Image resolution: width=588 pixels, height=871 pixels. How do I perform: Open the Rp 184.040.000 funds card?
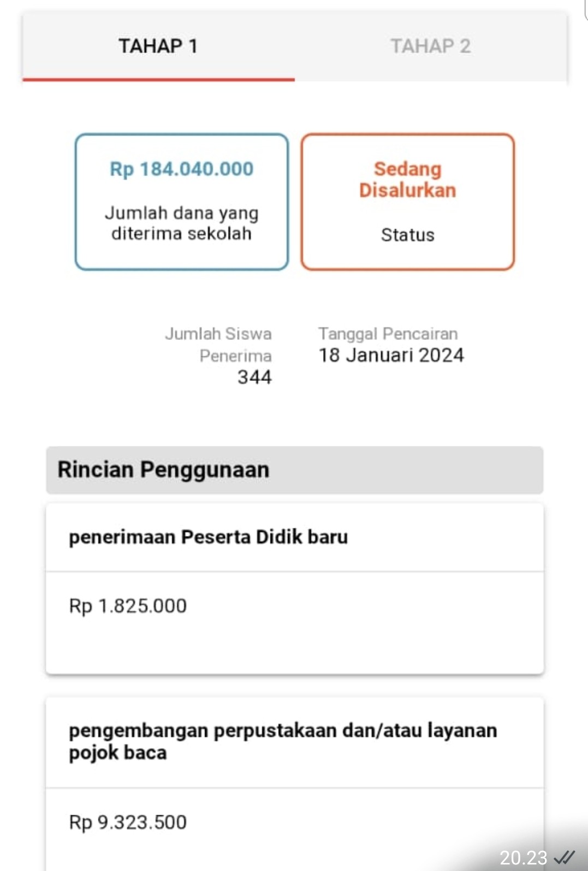coord(182,202)
